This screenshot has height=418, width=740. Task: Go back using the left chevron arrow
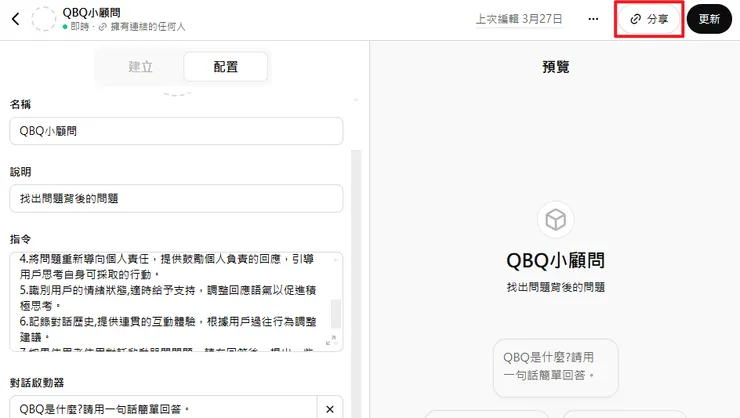pyautogui.click(x=16, y=19)
